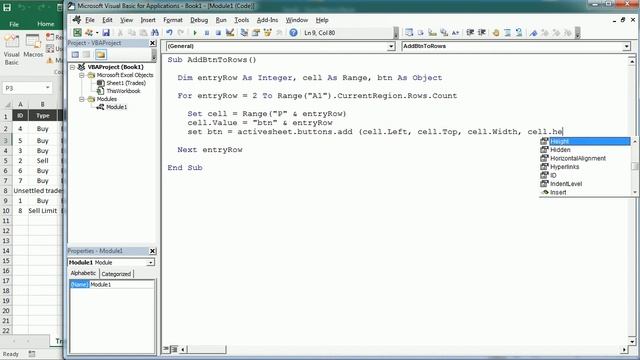This screenshot has height=360, width=640.
Task: Choose Hyperlinks from autocomplete list
Action: [585, 167]
